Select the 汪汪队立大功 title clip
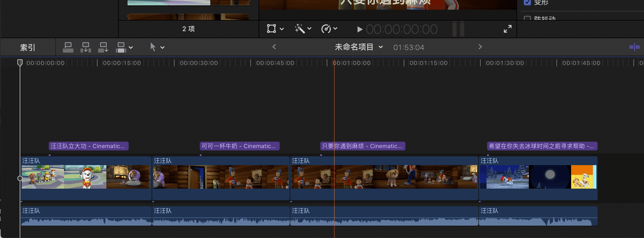Viewport: 644px width, 238px height. tap(88, 146)
